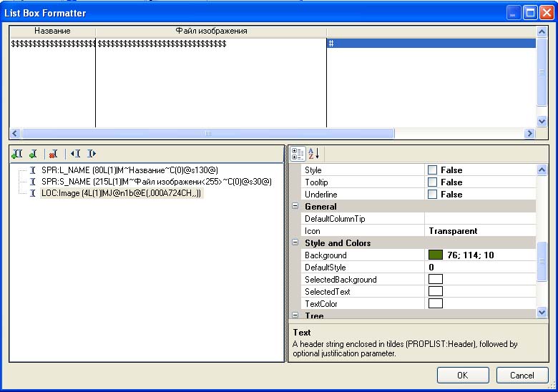Click the delete field icon with red X
Screen dimensions: 558x392
(x=53, y=154)
